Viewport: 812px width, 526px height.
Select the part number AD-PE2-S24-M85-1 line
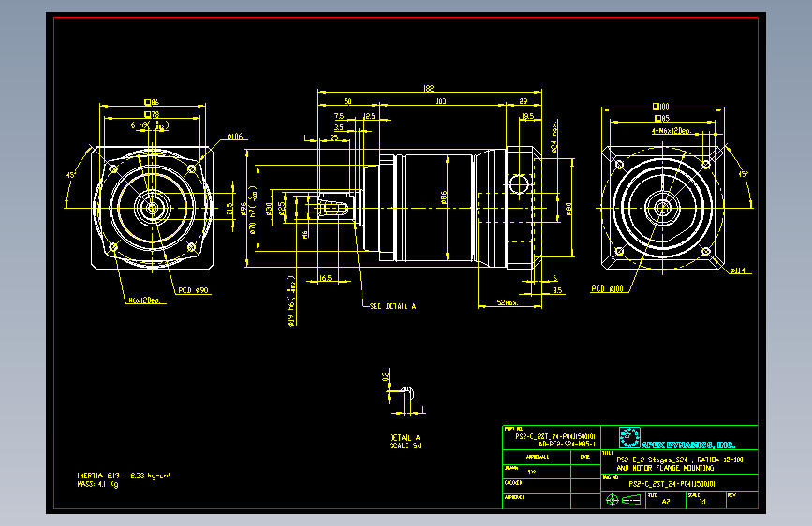(567, 445)
